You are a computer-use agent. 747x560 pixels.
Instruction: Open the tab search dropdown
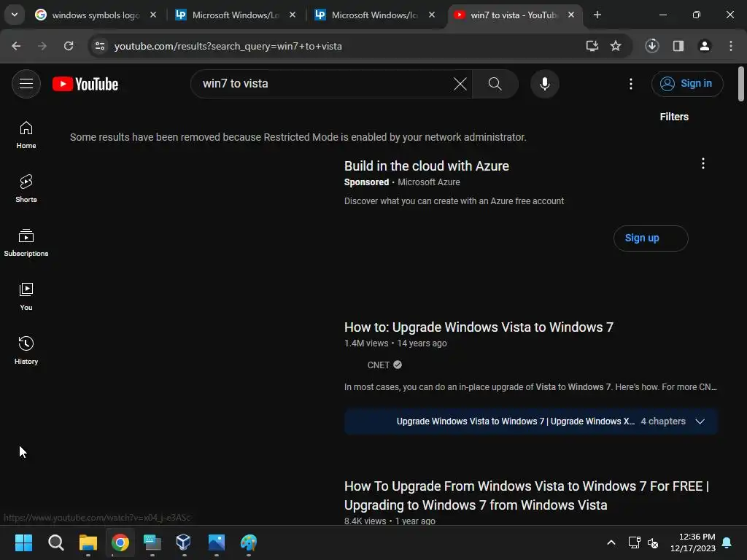click(x=15, y=15)
